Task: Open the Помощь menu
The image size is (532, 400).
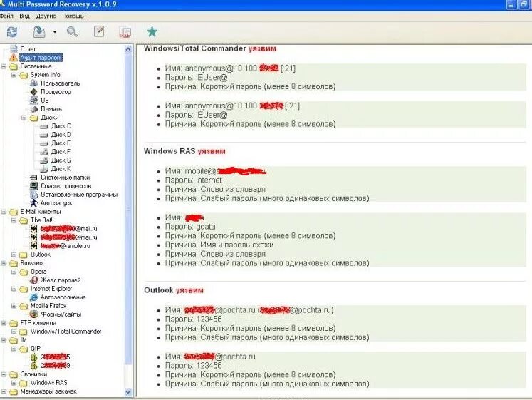Action: click(x=73, y=16)
